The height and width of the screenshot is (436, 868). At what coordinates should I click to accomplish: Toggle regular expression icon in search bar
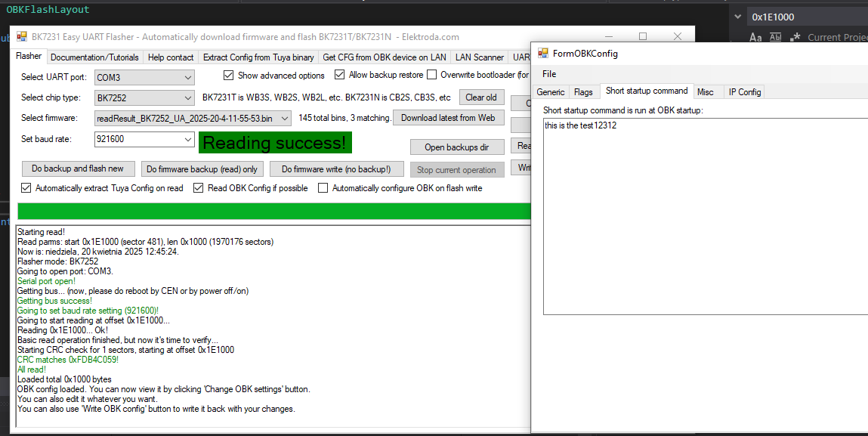795,38
